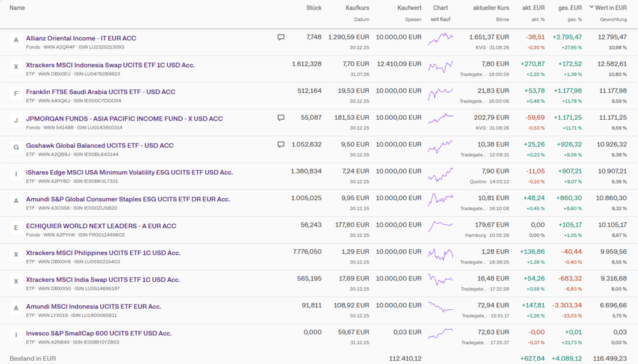Sort by the Datum sub-header
Screen dimensions: 638x364
tap(361, 19)
